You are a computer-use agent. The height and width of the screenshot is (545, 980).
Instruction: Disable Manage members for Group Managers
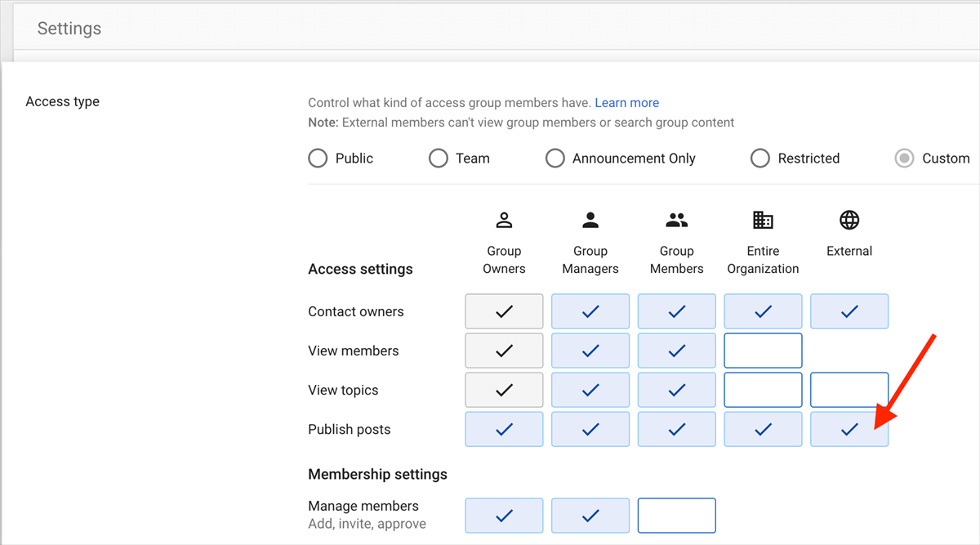tap(590, 516)
